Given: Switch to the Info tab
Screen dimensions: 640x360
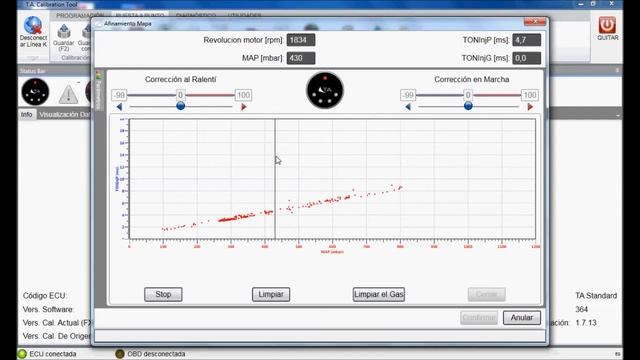Looking at the screenshot, I should pyautogui.click(x=27, y=115).
